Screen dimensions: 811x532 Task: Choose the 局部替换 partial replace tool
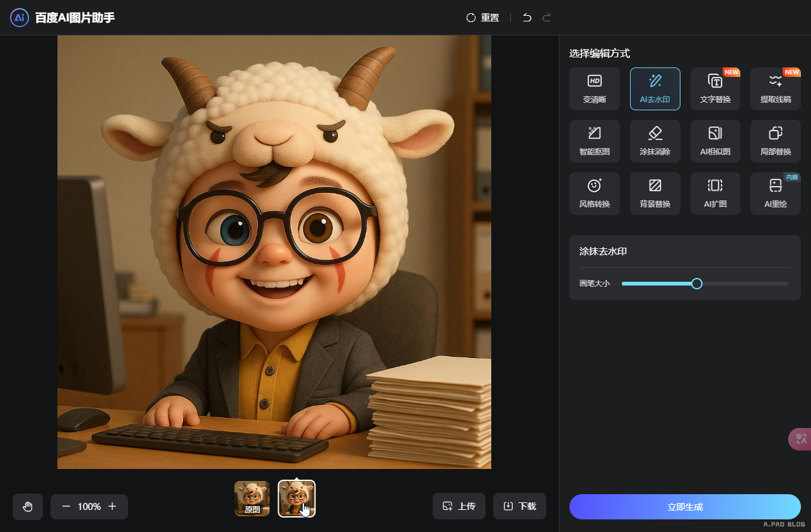pos(775,141)
